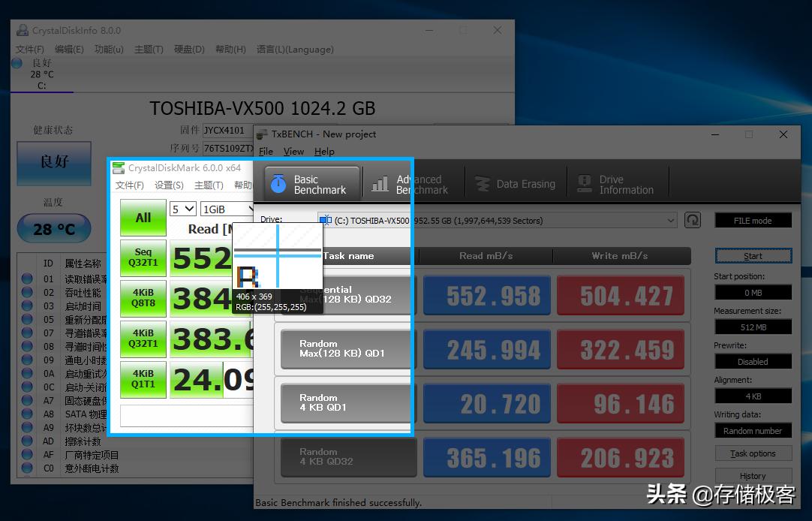Click the status circle of attribute row 08
The image size is (812, 521).
point(27,346)
